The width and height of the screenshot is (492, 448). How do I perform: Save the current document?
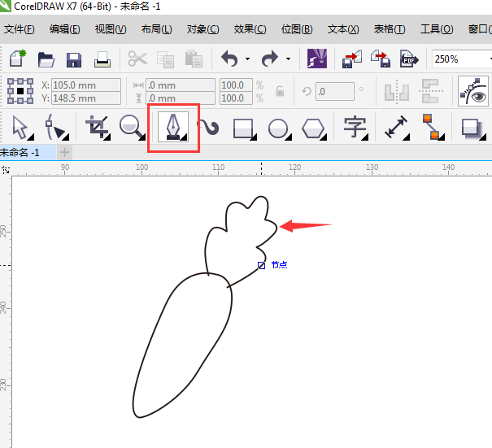[74, 59]
